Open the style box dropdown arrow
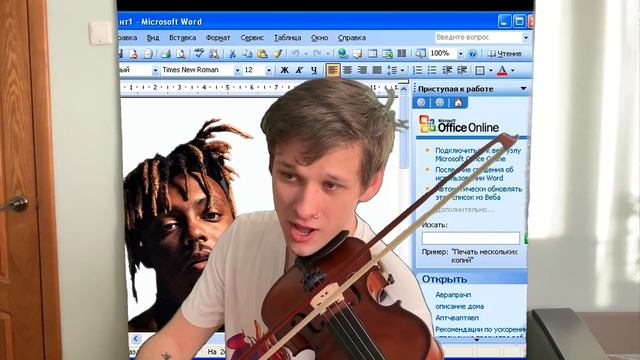The width and height of the screenshot is (640, 360). tap(155, 71)
